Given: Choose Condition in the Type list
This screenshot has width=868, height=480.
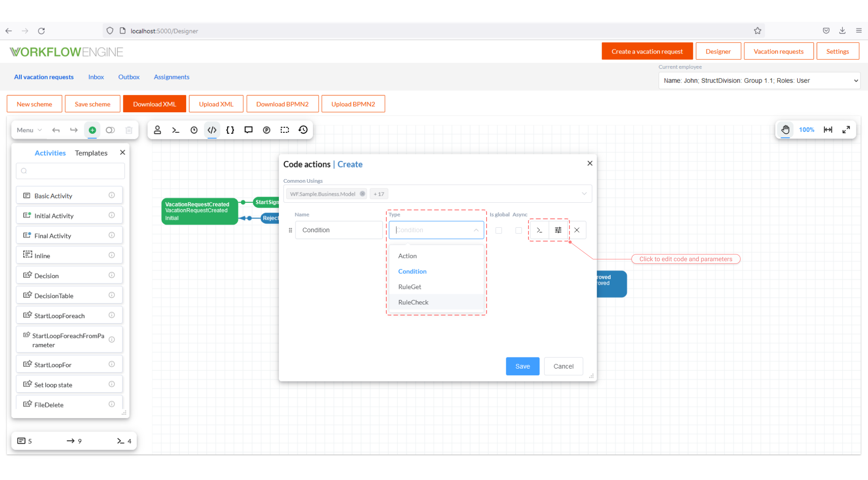Looking at the screenshot, I should pyautogui.click(x=436, y=271).
